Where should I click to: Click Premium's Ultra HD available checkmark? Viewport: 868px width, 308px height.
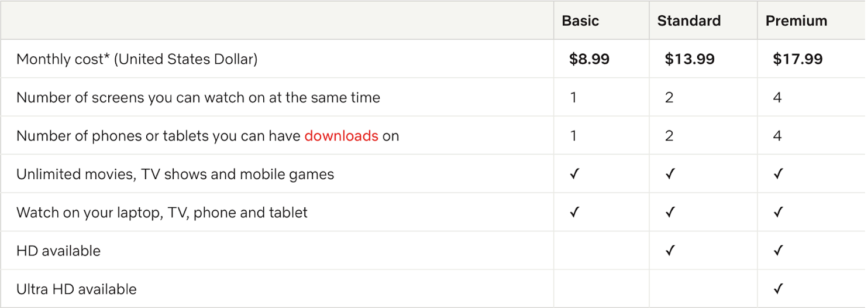777,289
